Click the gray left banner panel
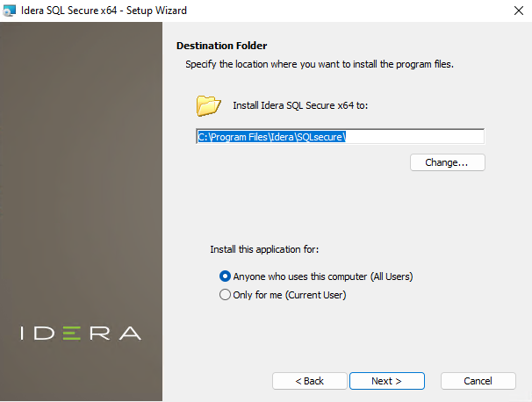 [81, 176]
